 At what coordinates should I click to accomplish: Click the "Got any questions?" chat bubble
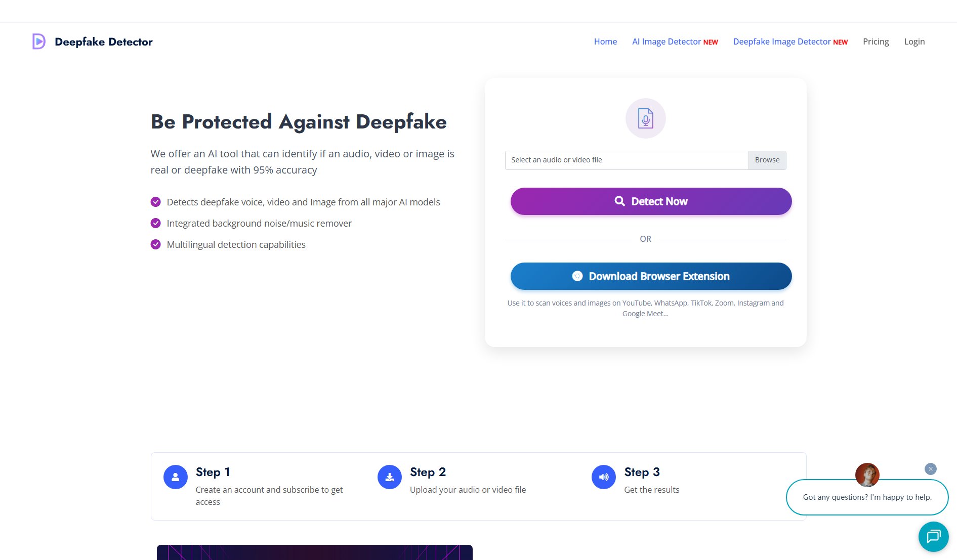click(867, 497)
